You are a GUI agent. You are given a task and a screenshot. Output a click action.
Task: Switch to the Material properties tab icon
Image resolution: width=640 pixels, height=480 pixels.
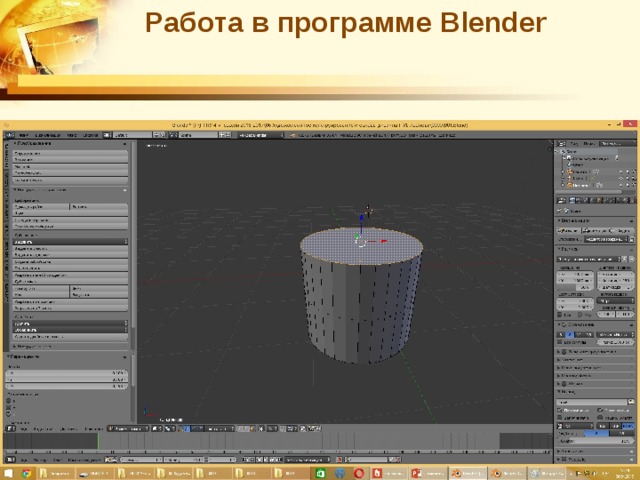626,200
